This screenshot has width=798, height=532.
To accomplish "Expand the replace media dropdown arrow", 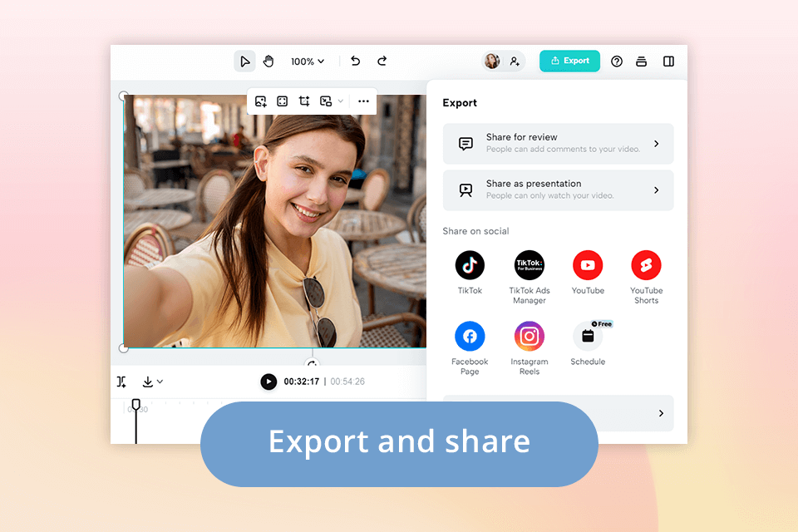I will click(x=341, y=101).
